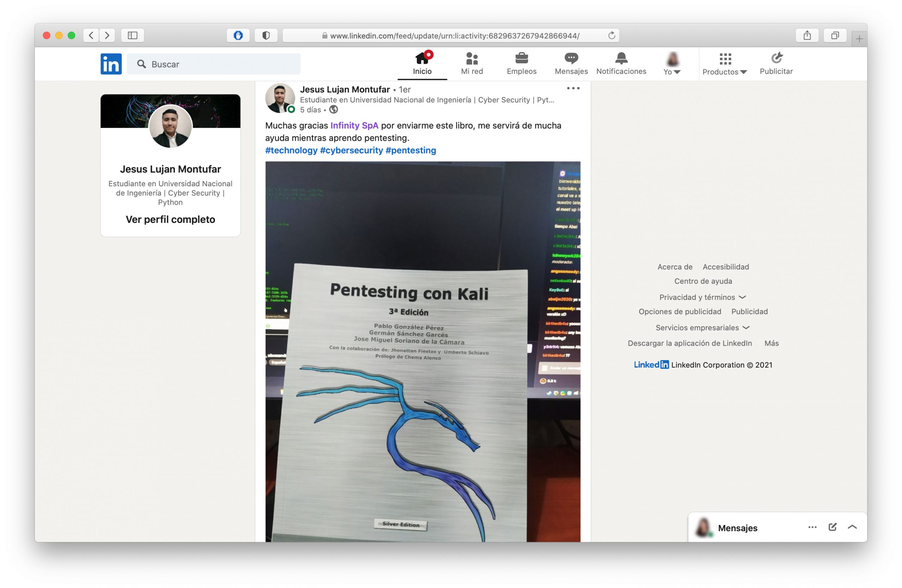Image resolution: width=902 pixels, height=588 pixels.
Task: Expand Servicios empresariales dropdown
Action: pos(703,327)
